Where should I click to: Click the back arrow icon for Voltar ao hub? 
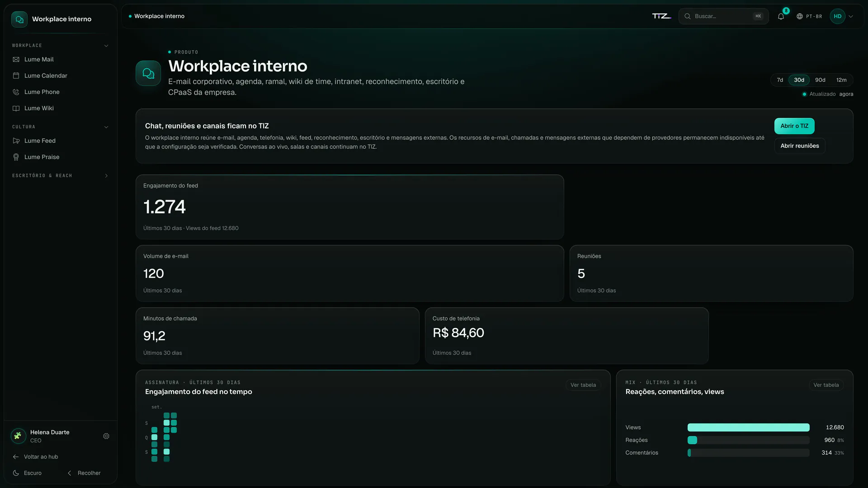(16, 457)
